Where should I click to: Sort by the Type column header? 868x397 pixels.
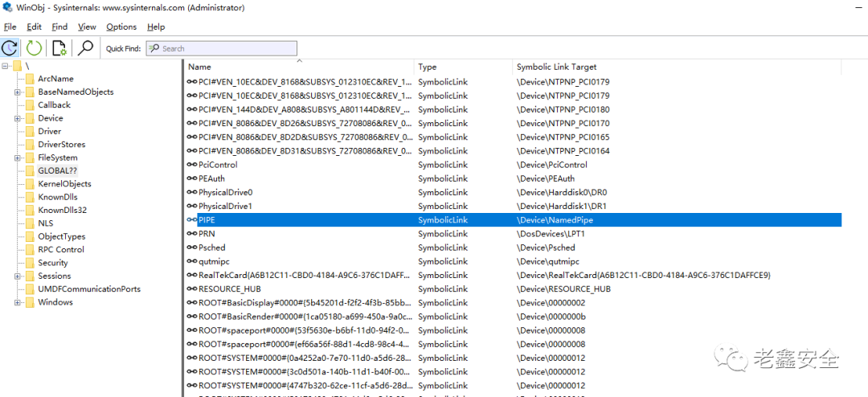click(464, 67)
